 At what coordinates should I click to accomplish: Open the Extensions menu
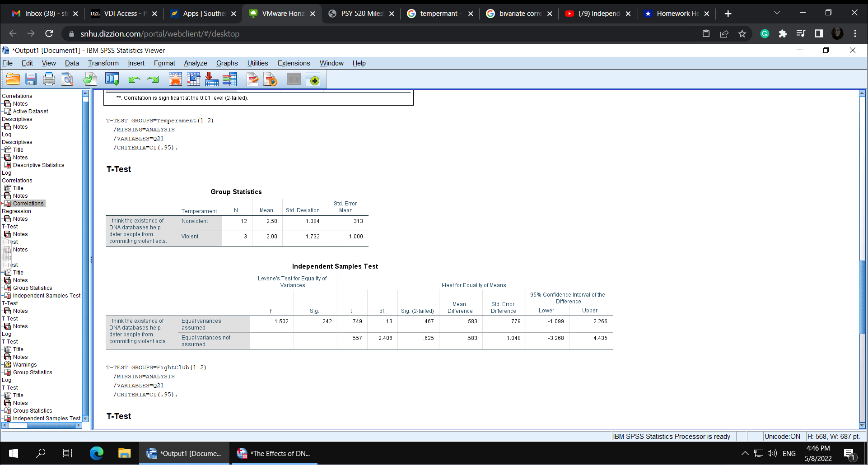(x=294, y=63)
